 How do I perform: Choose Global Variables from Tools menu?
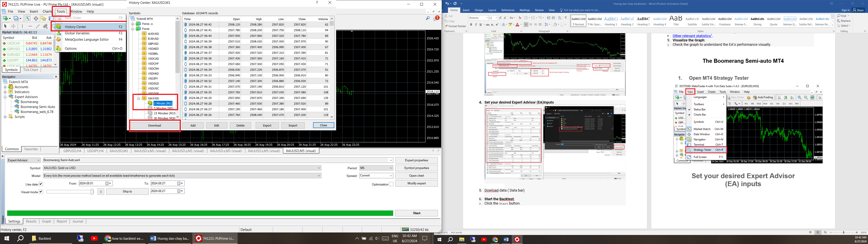[90, 33]
